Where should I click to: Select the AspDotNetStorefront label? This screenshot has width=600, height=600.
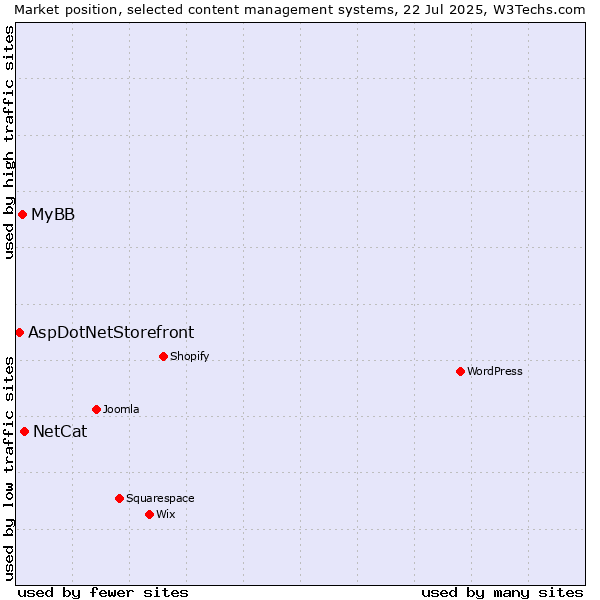[111, 333]
